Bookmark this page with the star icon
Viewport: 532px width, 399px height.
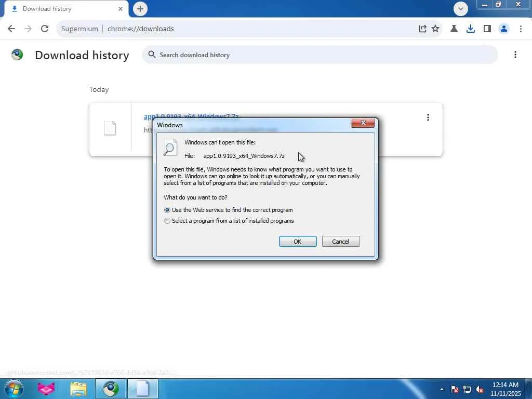(435, 29)
